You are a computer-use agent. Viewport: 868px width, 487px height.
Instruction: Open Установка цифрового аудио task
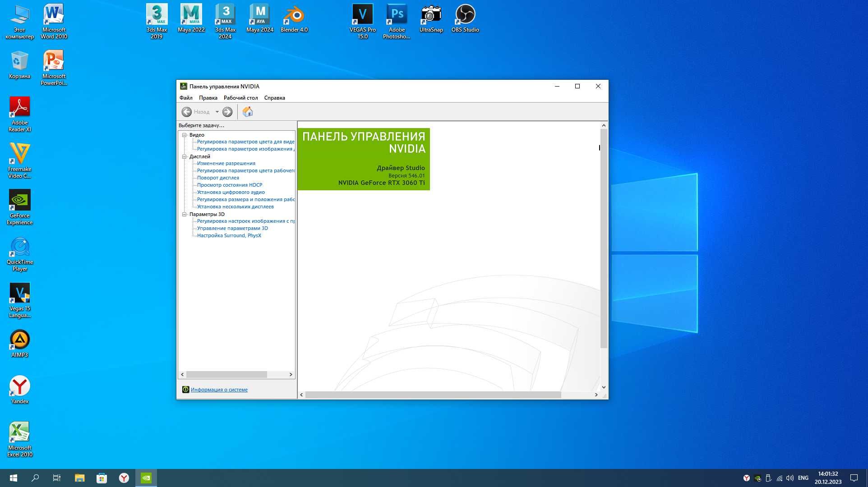point(231,192)
